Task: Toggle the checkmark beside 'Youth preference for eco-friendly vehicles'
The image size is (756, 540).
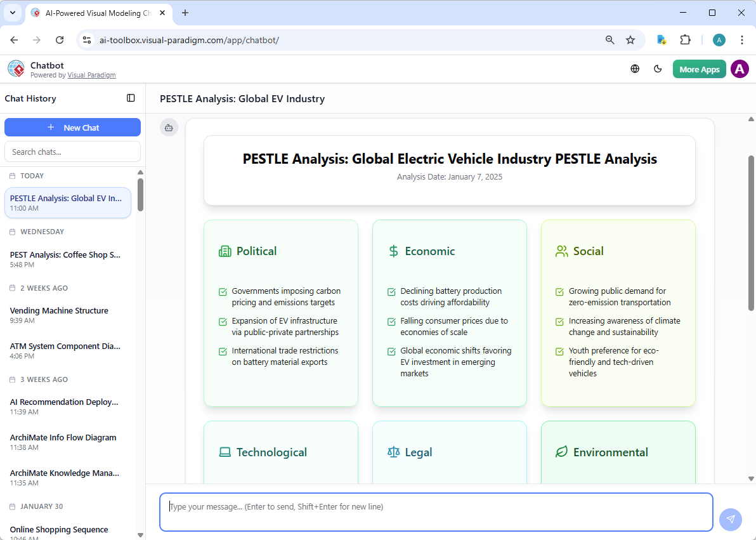Action: [x=559, y=351]
